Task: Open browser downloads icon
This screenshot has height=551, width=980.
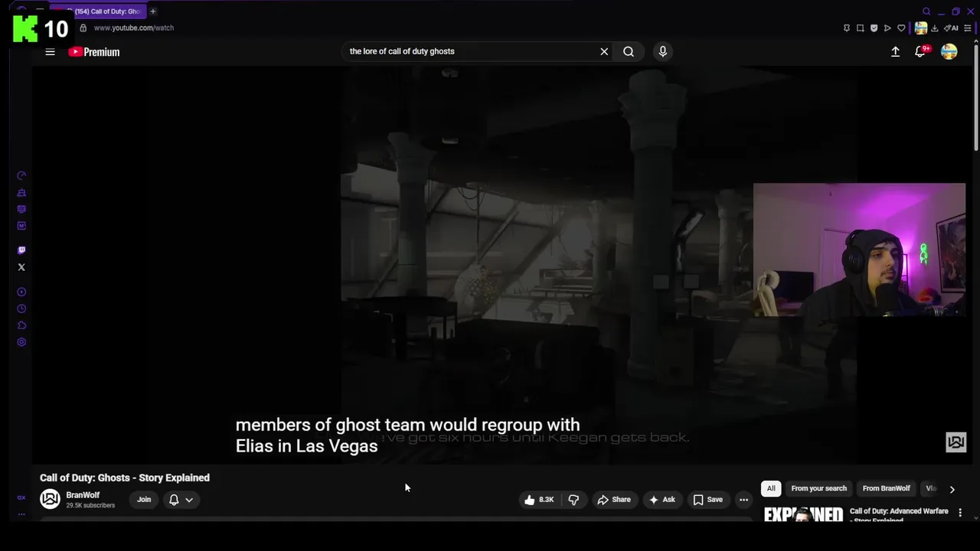Action: tap(935, 28)
